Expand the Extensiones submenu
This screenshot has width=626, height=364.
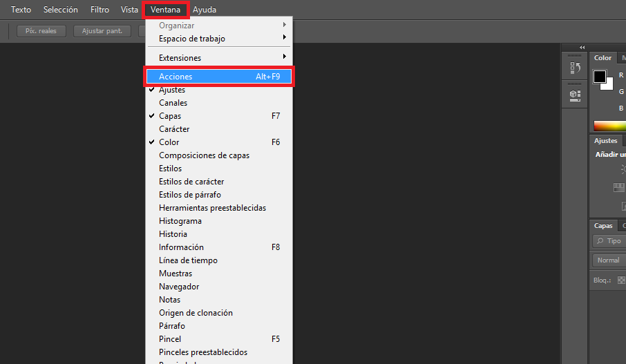click(x=219, y=58)
